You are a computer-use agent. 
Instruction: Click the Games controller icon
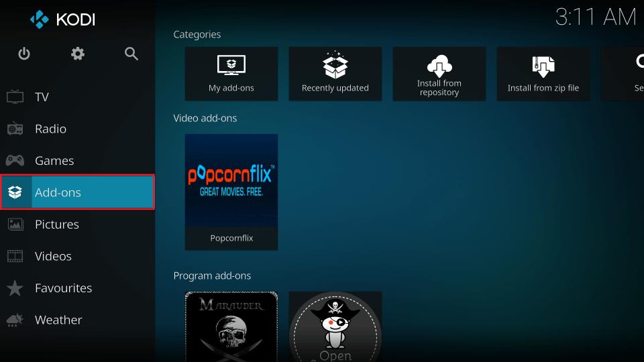tap(15, 160)
